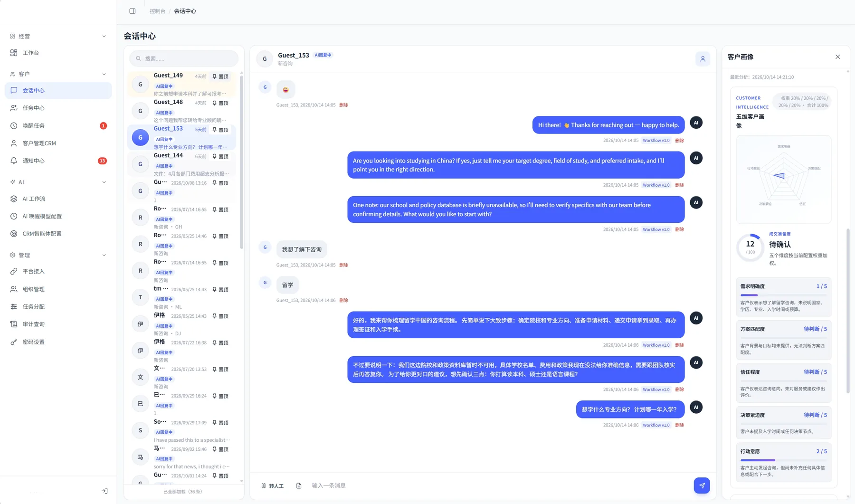Click Workflow v1.0 tag under last AI message
This screenshot has height=504, width=855.
(656, 425)
